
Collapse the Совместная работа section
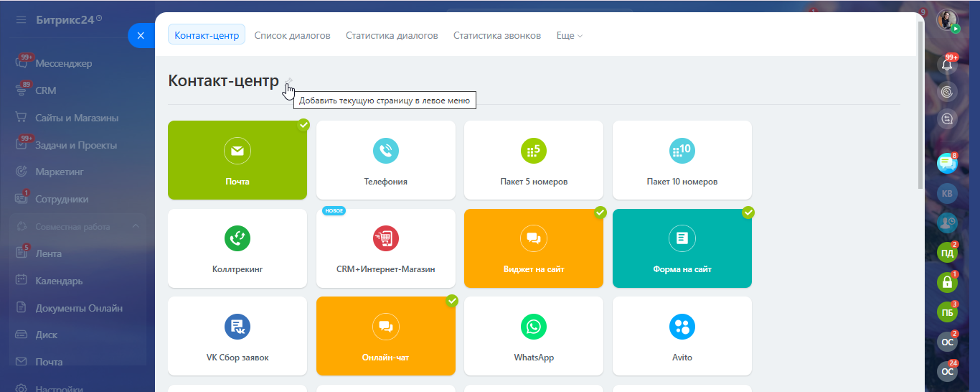click(136, 227)
